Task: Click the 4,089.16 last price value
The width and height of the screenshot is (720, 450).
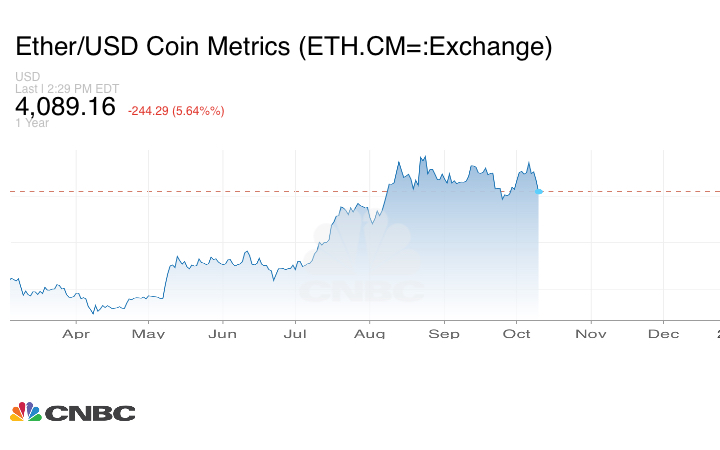Action: coord(66,107)
